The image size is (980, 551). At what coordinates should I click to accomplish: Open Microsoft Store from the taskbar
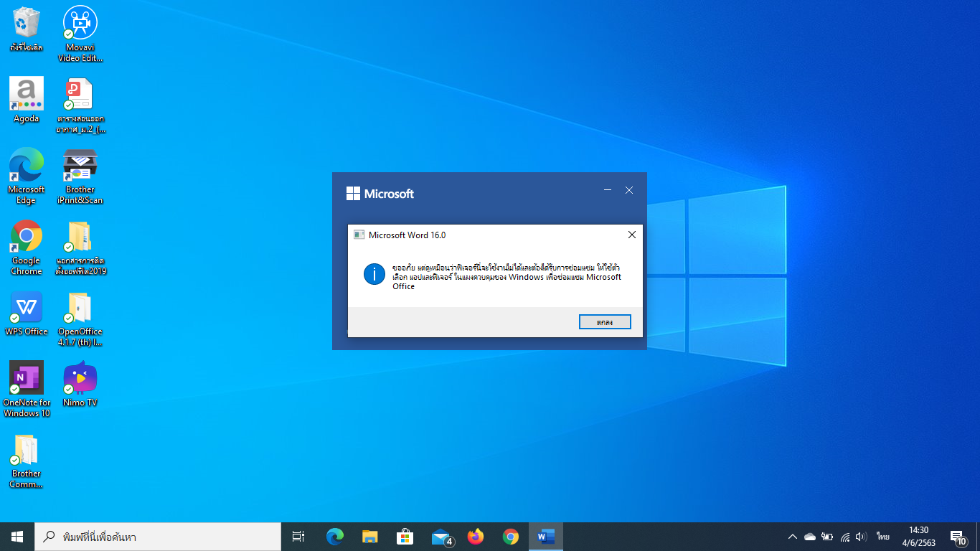pyautogui.click(x=405, y=537)
